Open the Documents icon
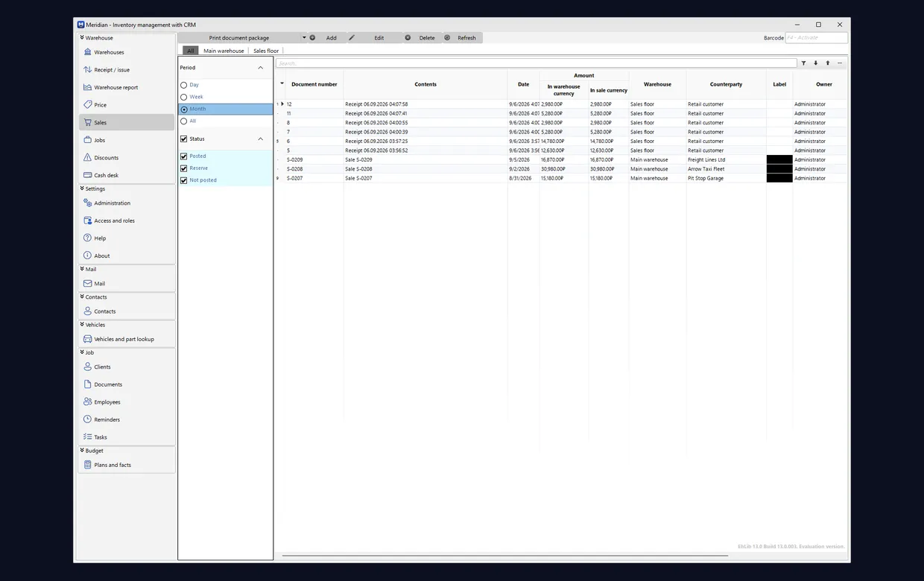The height and width of the screenshot is (581, 924). pos(87,384)
